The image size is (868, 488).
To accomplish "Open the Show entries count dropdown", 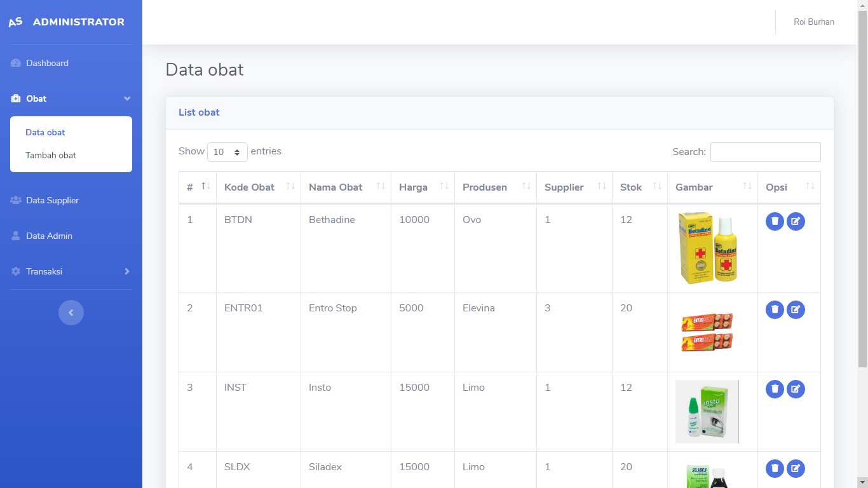I will tap(227, 152).
